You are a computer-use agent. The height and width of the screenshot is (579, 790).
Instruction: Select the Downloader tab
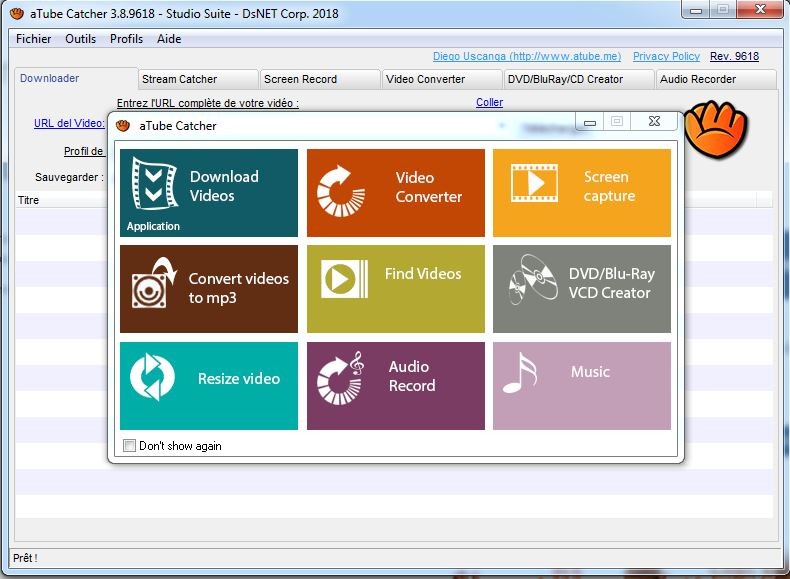coord(76,79)
